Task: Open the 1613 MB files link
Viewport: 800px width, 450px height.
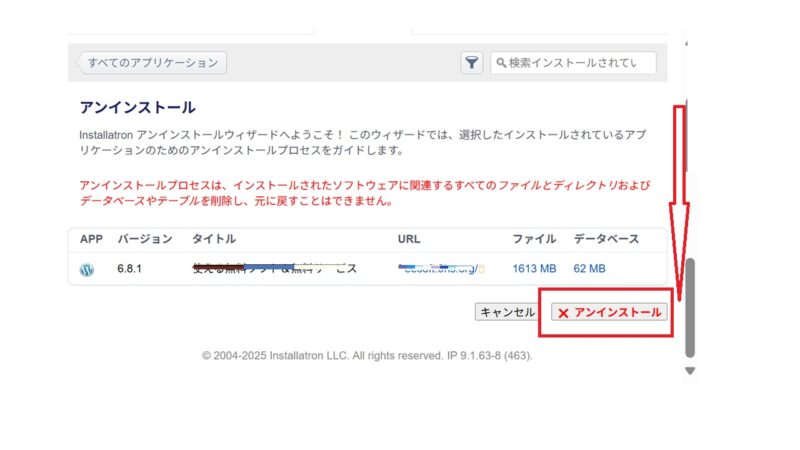Action: [532, 269]
